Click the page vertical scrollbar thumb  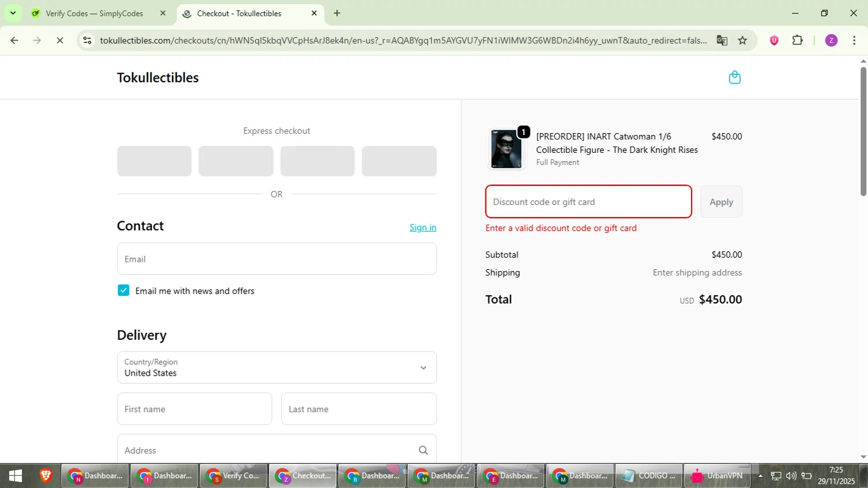click(x=863, y=131)
